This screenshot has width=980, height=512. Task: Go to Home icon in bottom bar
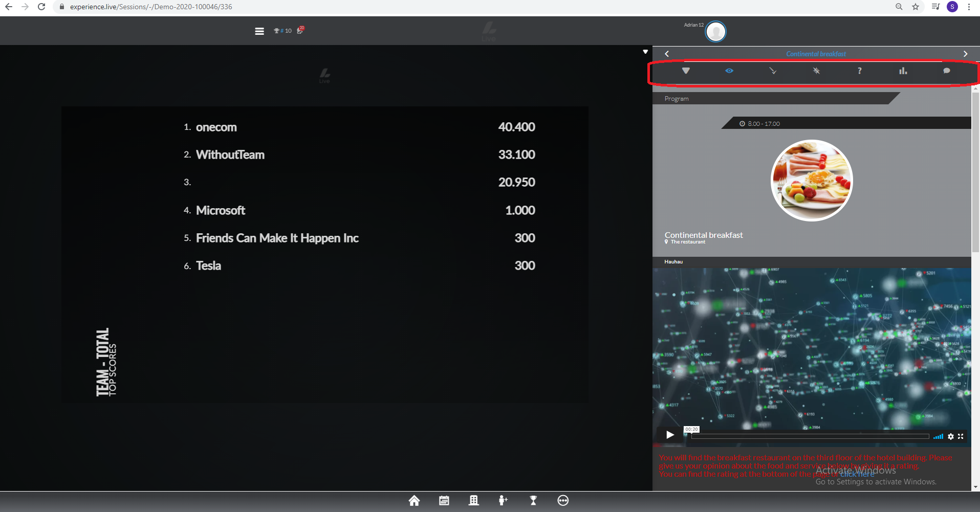(x=414, y=500)
